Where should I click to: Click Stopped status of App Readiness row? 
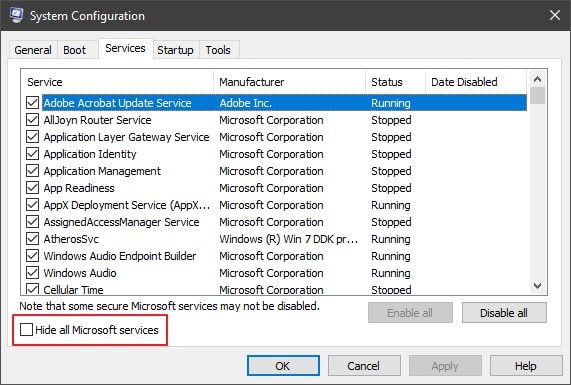click(x=391, y=188)
